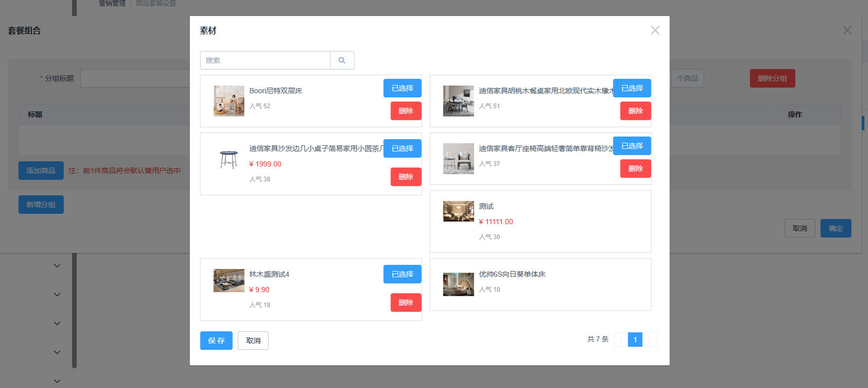Screen dimensions: 868x388
Task: Click 新增分组 in the 套餐组合 dialog
Action: [x=41, y=205]
